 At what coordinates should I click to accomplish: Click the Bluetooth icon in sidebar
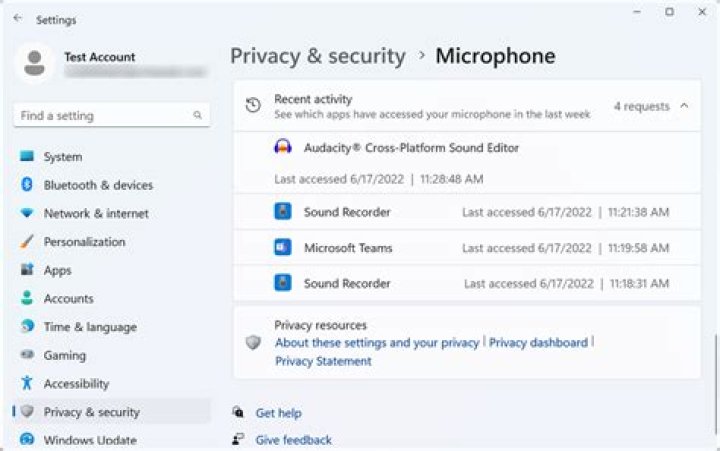coord(27,185)
